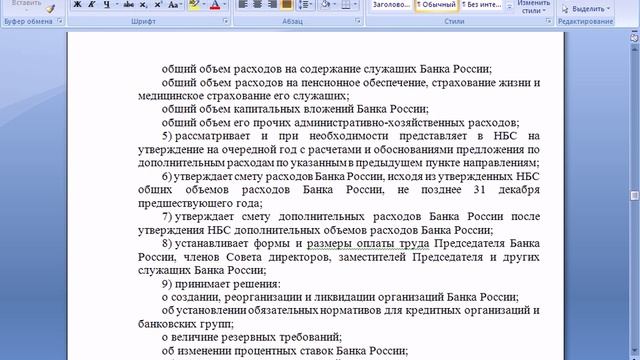Open Буфер обмена dialog launcher
640x360 pixels.
tap(60, 21)
